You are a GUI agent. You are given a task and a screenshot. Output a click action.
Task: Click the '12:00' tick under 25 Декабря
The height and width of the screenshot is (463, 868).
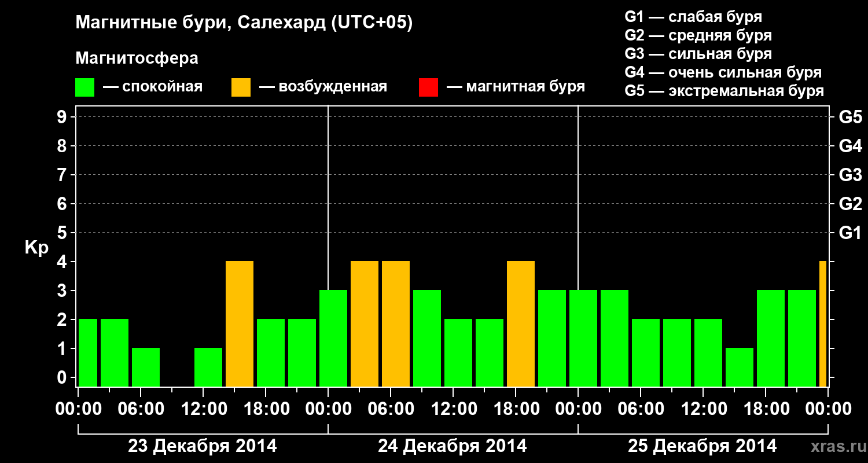[x=703, y=409]
